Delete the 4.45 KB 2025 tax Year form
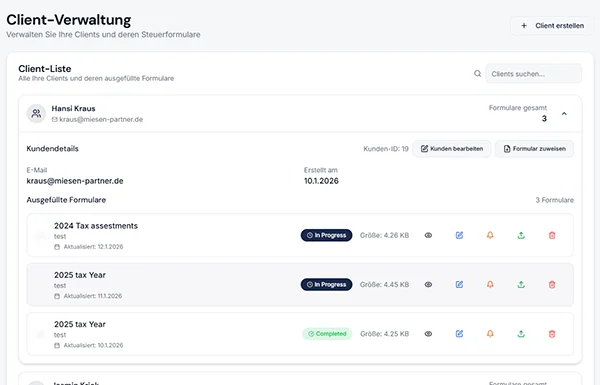Viewport: 600px width, 385px height. [x=552, y=284]
